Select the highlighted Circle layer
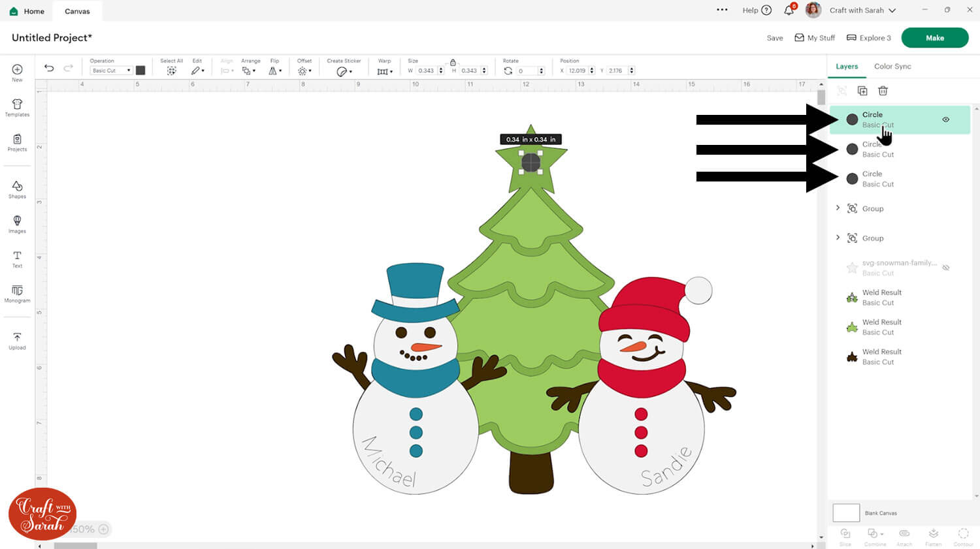This screenshot has height=549, width=980. [x=900, y=119]
